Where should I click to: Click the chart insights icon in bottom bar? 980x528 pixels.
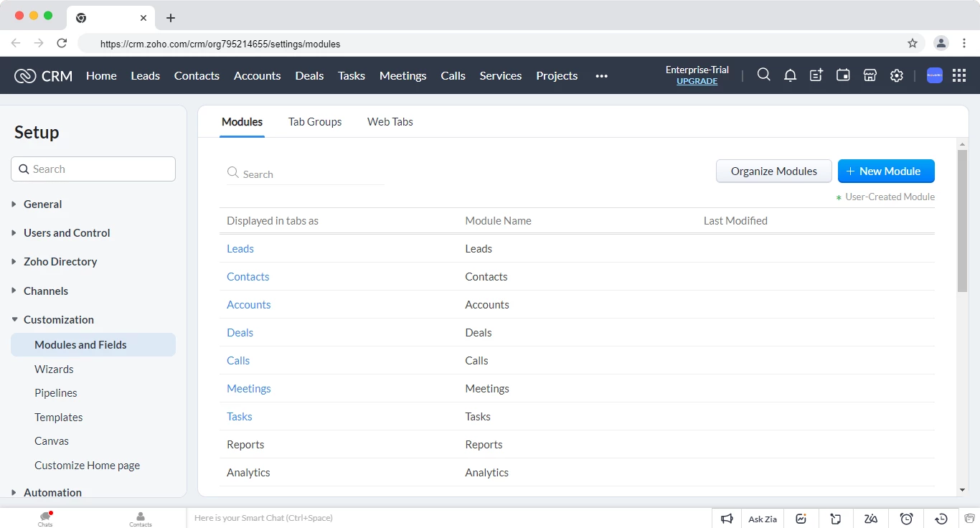point(801,519)
